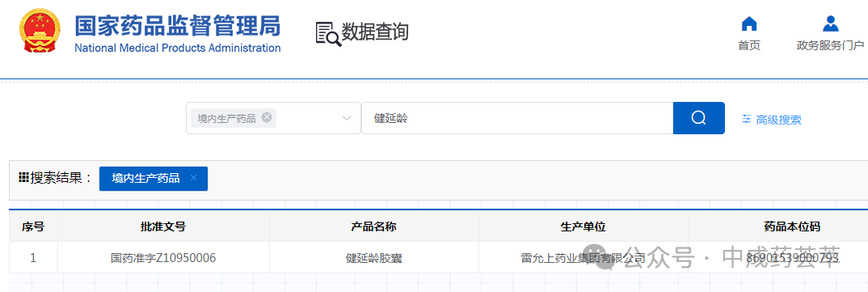This screenshot has width=868, height=292.
Task: Close the 境内生产药品 result filter with X
Action: coord(193,178)
